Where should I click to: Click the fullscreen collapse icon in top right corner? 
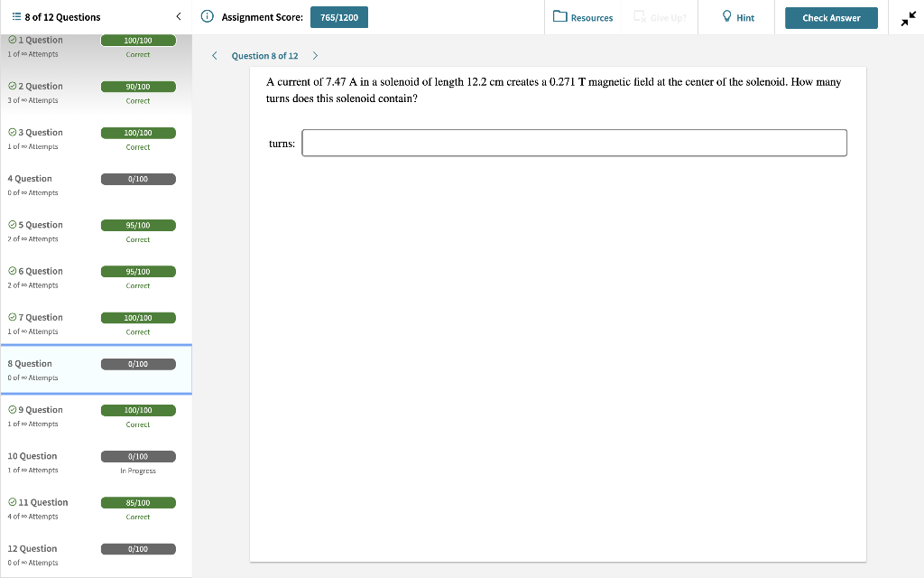(908, 17)
